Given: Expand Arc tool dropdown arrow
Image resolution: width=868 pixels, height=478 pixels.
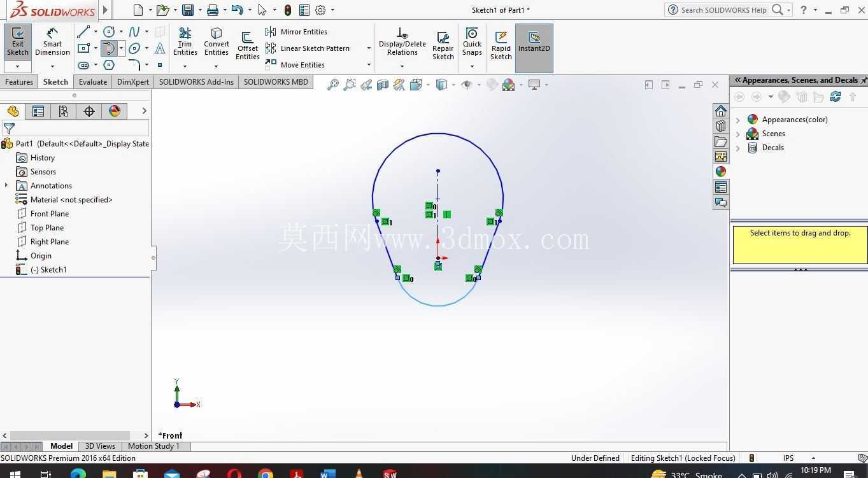Looking at the screenshot, I should 121,48.
